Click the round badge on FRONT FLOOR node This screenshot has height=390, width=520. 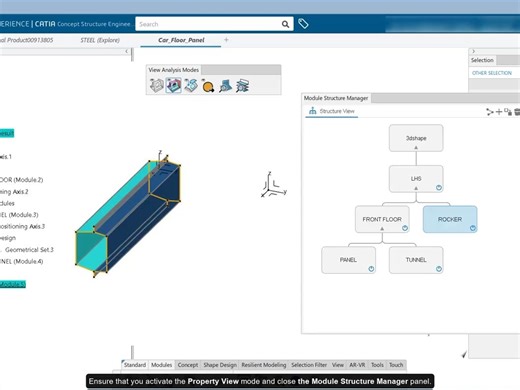point(405,228)
